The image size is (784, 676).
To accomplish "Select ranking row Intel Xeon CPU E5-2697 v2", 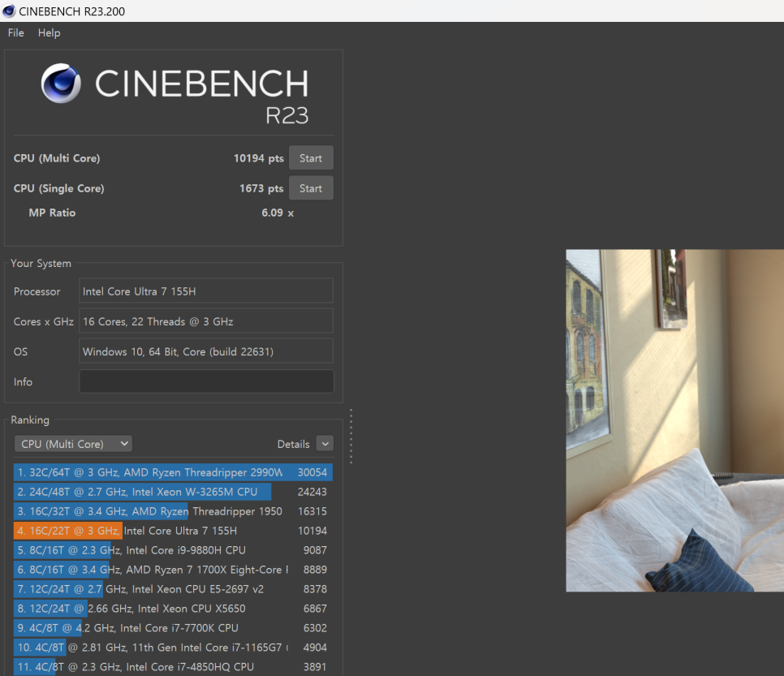I will click(173, 589).
